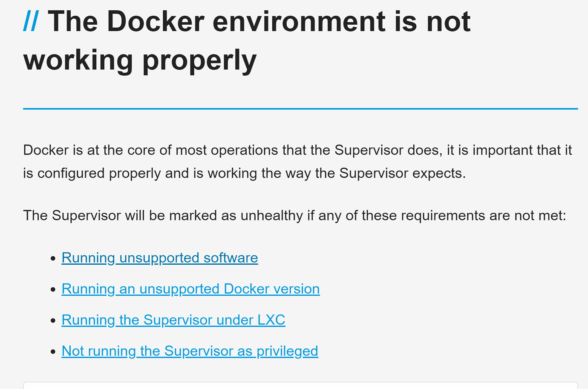This screenshot has height=389, width=588.
Task: Click the paragraph starting Docker is at the core
Action: point(297,162)
